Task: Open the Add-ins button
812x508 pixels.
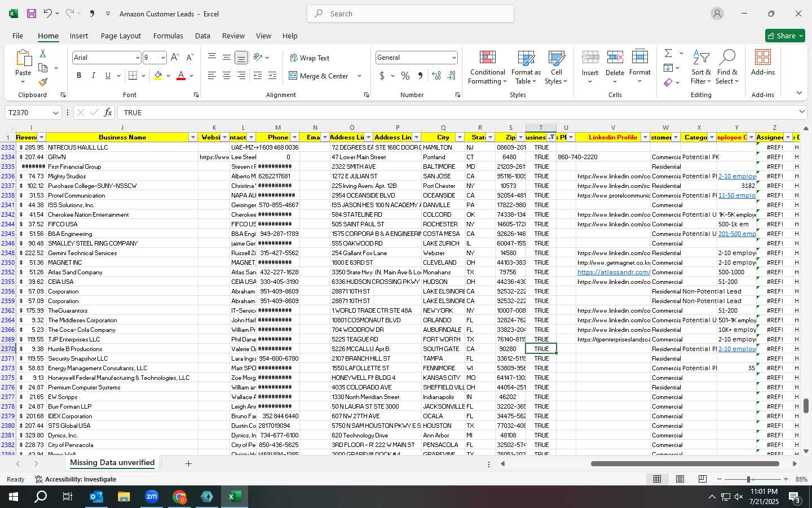Action: coord(763,63)
